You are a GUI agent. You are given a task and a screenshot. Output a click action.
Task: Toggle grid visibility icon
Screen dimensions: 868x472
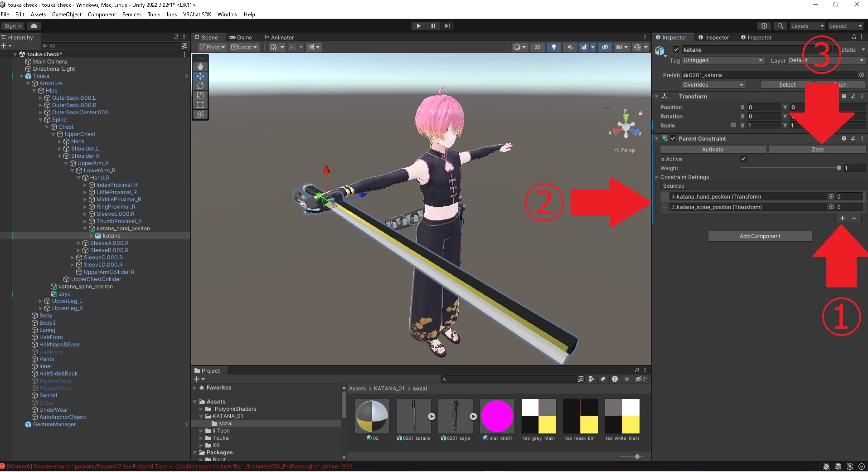point(274,47)
